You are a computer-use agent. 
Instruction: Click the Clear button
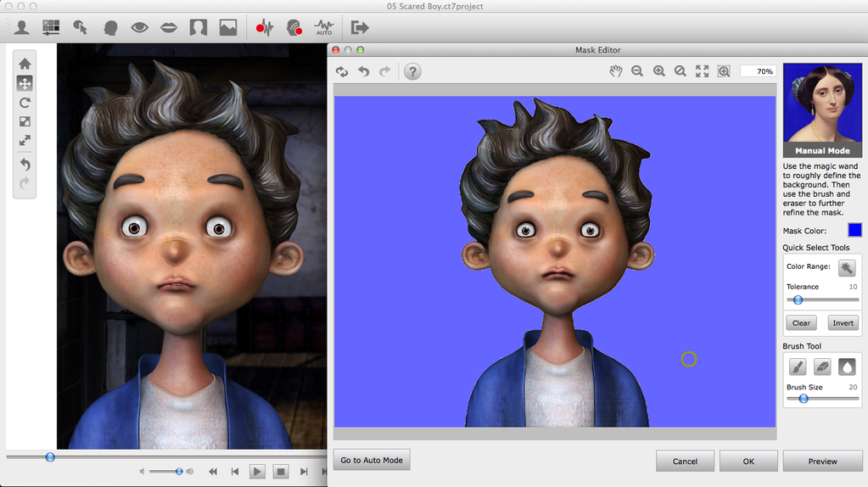pyautogui.click(x=801, y=322)
